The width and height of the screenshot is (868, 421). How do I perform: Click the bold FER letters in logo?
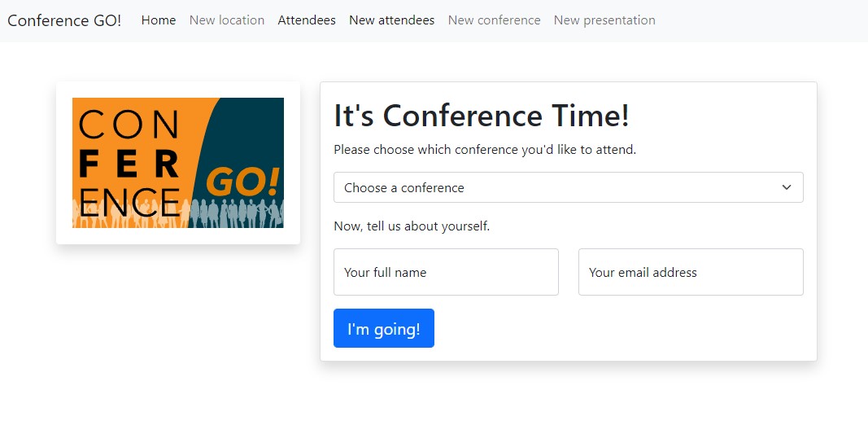click(x=130, y=164)
